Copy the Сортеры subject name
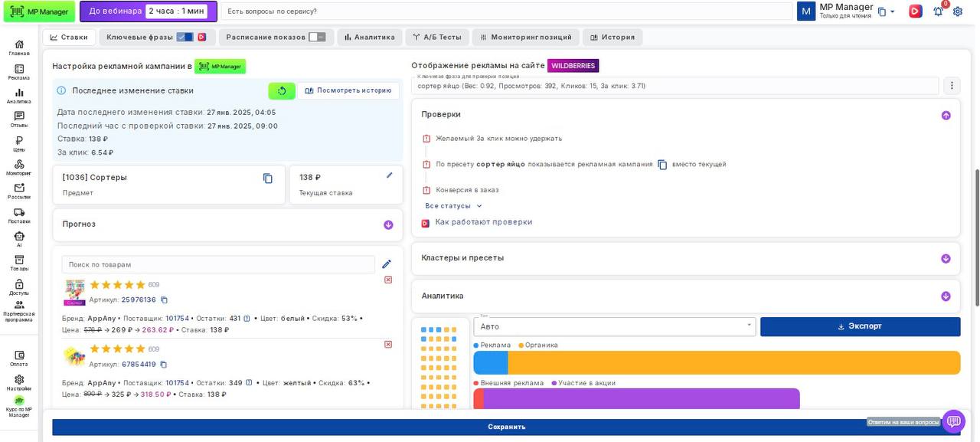The width and height of the screenshot is (980, 442). coord(268,178)
